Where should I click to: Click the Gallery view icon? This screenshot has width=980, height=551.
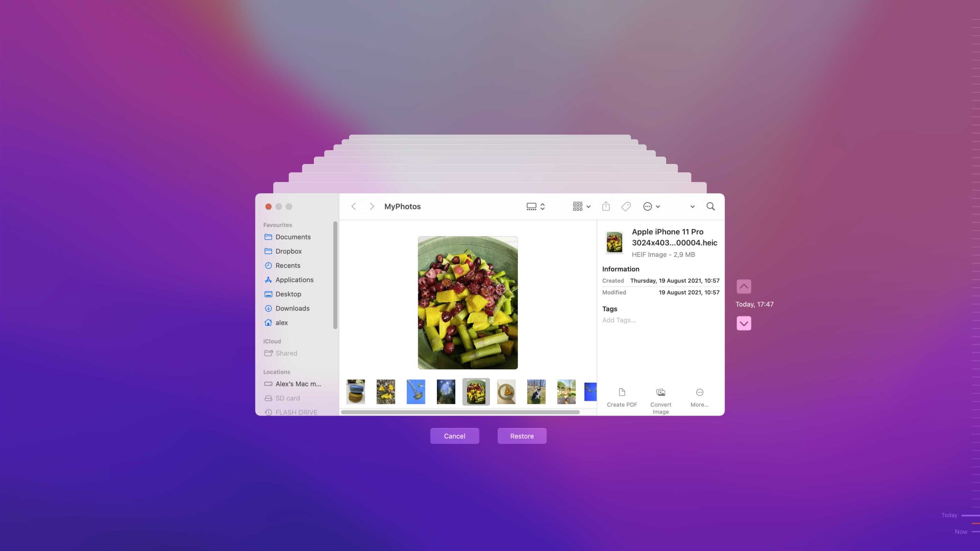pos(531,207)
